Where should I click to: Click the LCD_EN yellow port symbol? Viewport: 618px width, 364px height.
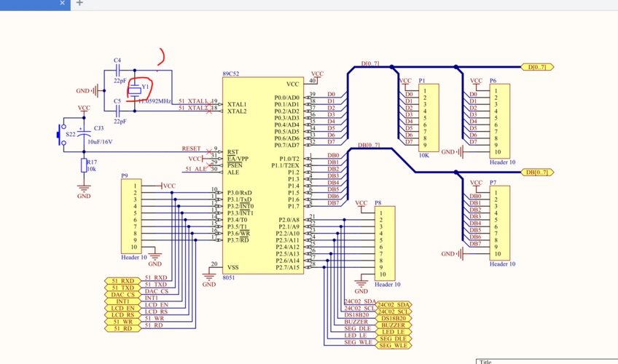coord(122,307)
